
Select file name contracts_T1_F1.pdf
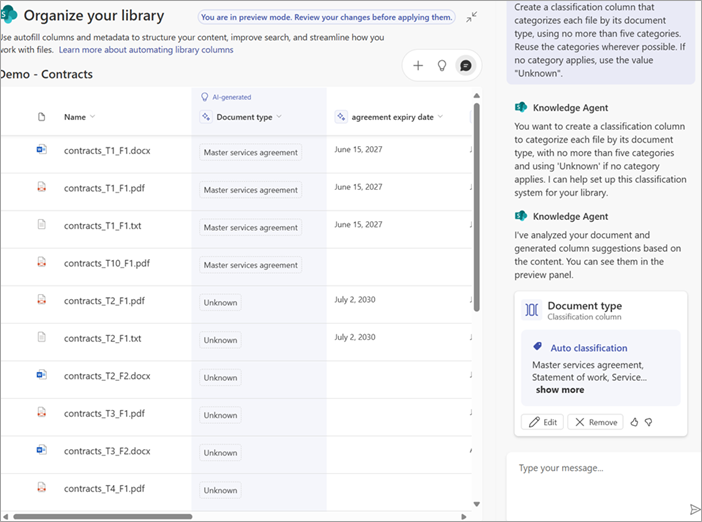[104, 188]
